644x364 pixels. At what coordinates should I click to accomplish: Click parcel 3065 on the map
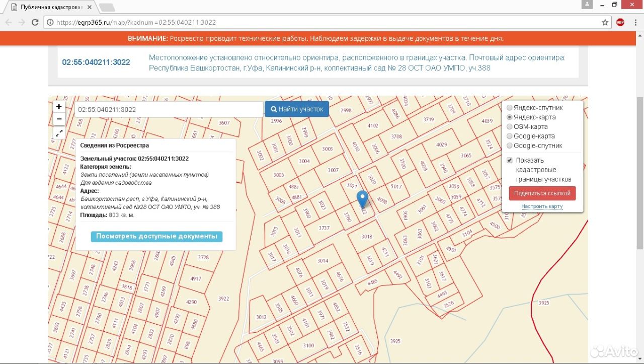coord(466,156)
